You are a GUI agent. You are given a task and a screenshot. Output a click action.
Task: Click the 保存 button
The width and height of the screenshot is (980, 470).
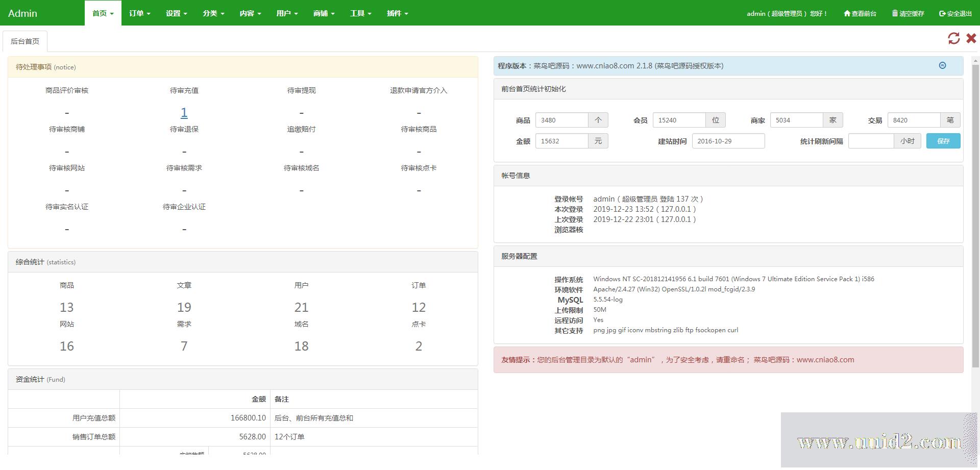[x=943, y=141]
